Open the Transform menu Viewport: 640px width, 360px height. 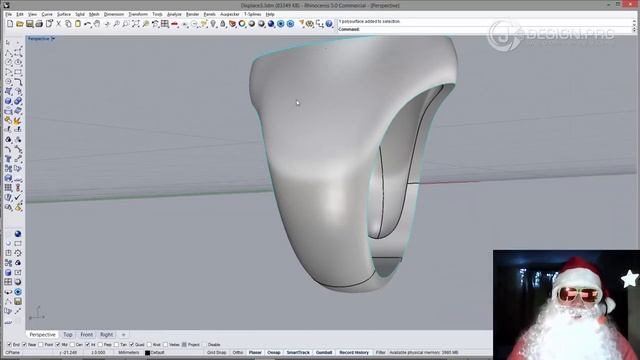[x=138, y=14]
